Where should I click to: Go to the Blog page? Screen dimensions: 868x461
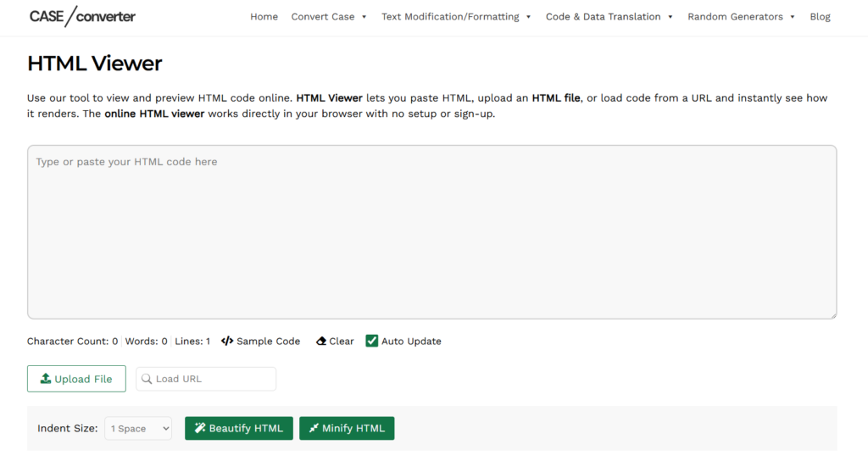[820, 17]
